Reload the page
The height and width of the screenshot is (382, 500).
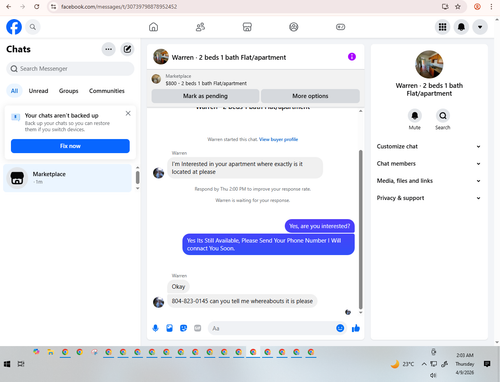[37, 7]
